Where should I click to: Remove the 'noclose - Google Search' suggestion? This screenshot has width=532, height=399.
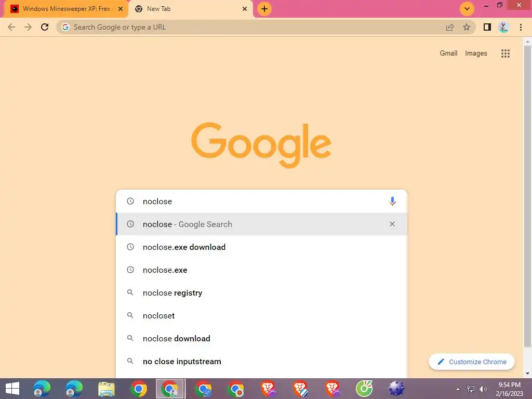pos(392,224)
